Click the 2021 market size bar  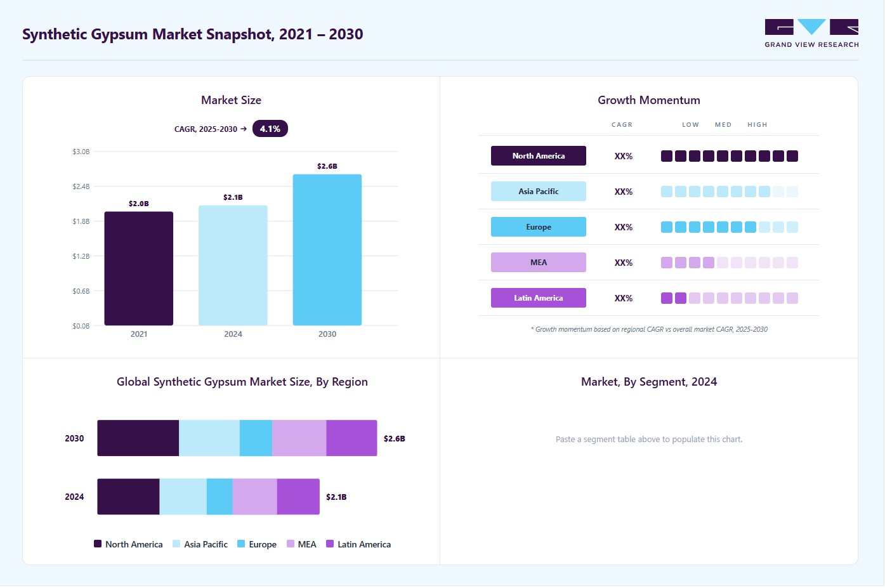pyautogui.click(x=139, y=268)
